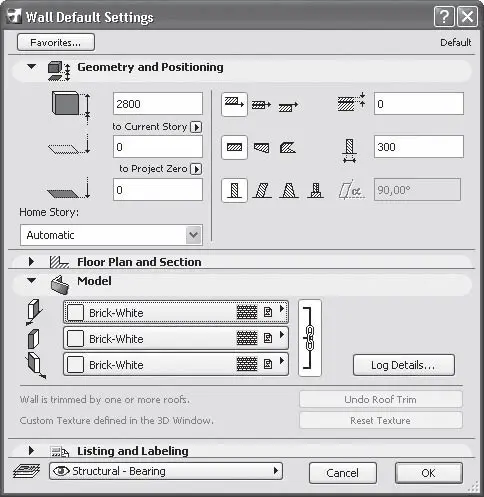Expand the Listing and Labeling panel

(x=32, y=451)
